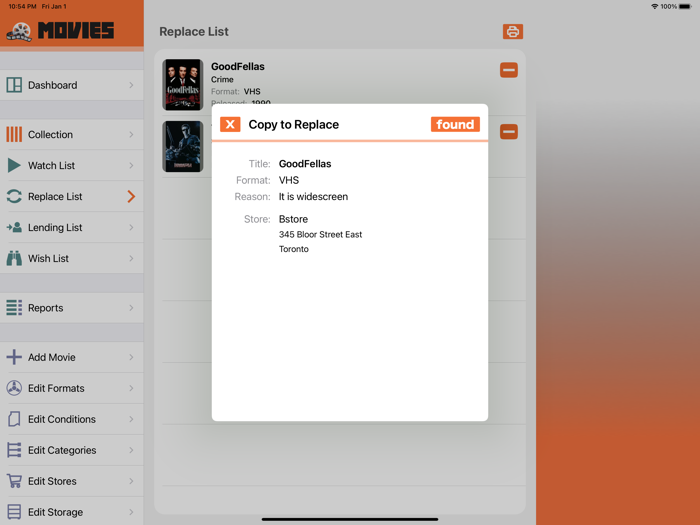This screenshot has height=525, width=700.
Task: Click the Wish List binoculars icon
Action: [14, 258]
